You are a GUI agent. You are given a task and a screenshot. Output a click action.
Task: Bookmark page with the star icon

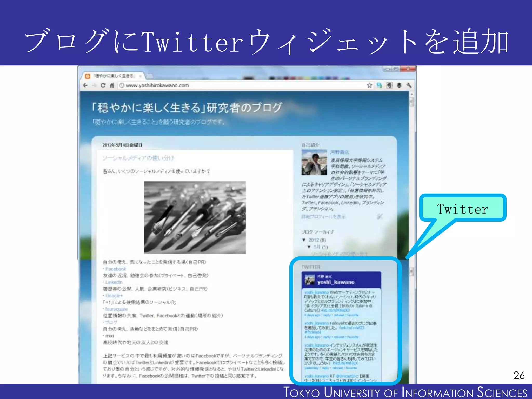tap(369, 85)
